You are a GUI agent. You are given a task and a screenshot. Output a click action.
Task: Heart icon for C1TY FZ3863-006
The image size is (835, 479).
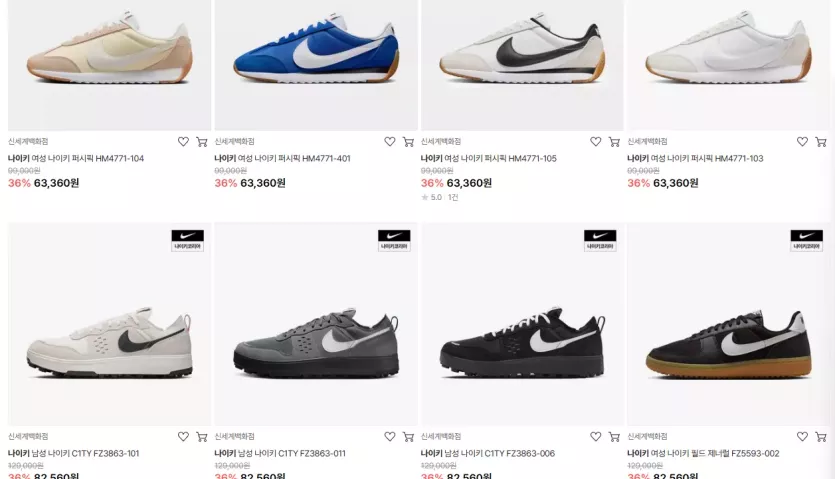[596, 437]
